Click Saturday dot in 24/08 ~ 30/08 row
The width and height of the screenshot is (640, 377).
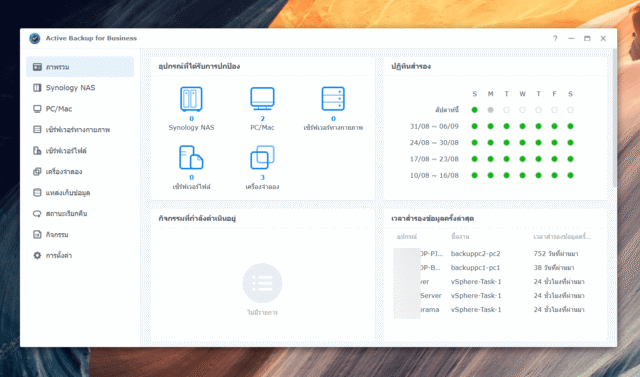pyautogui.click(x=571, y=143)
